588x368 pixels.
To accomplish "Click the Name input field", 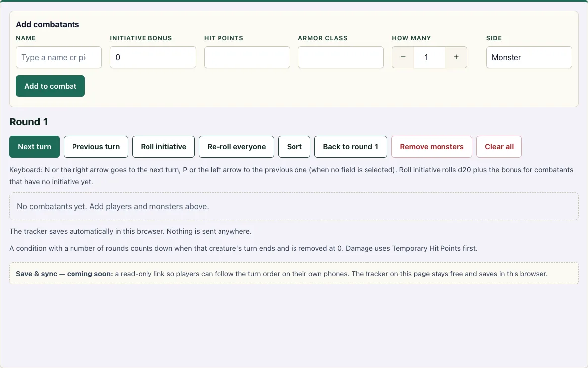I will [59, 57].
